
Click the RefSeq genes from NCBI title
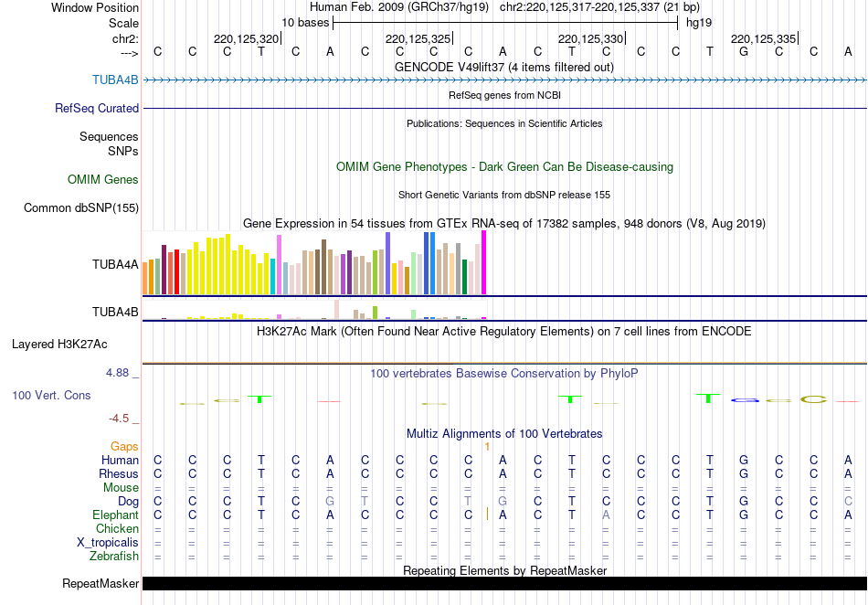click(504, 95)
